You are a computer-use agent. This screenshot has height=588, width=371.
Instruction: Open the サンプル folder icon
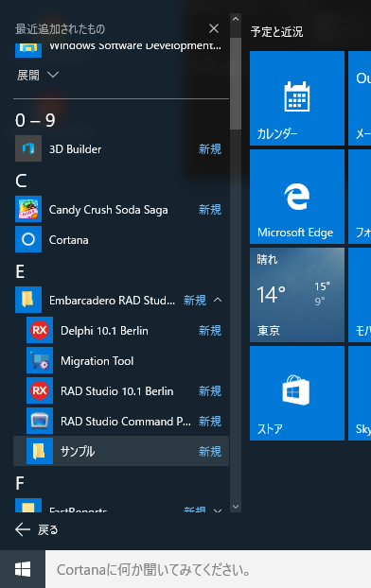pyautogui.click(x=40, y=451)
